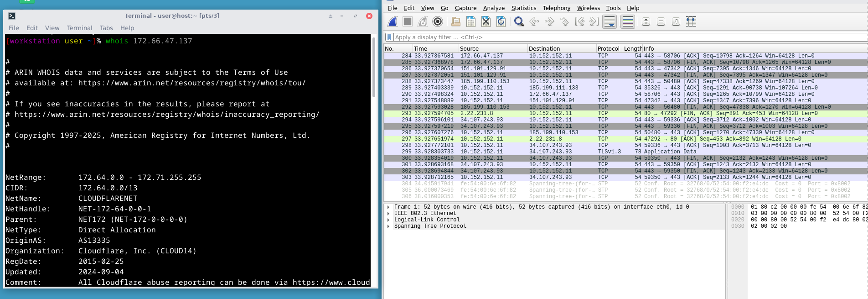The height and width of the screenshot is (299, 868).
Task: Open Terminal Tabs menu
Action: [x=106, y=28]
